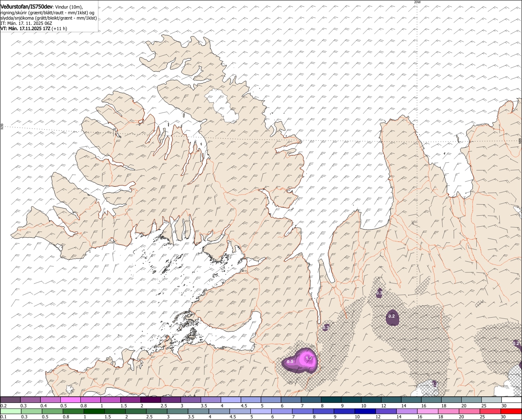522x420 pixels.
Task: Click the 1.4 value in the bright pink precipitation core
Action: point(309,358)
